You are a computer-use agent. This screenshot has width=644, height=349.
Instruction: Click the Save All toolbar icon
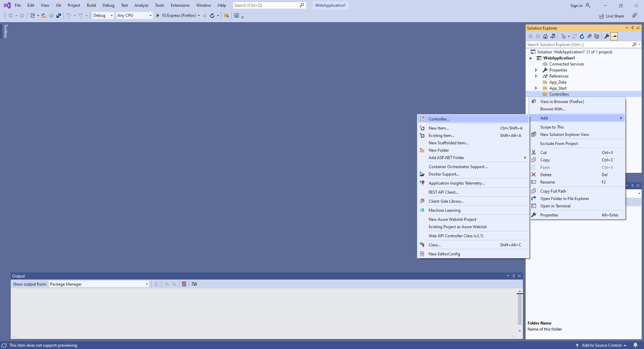pos(59,15)
